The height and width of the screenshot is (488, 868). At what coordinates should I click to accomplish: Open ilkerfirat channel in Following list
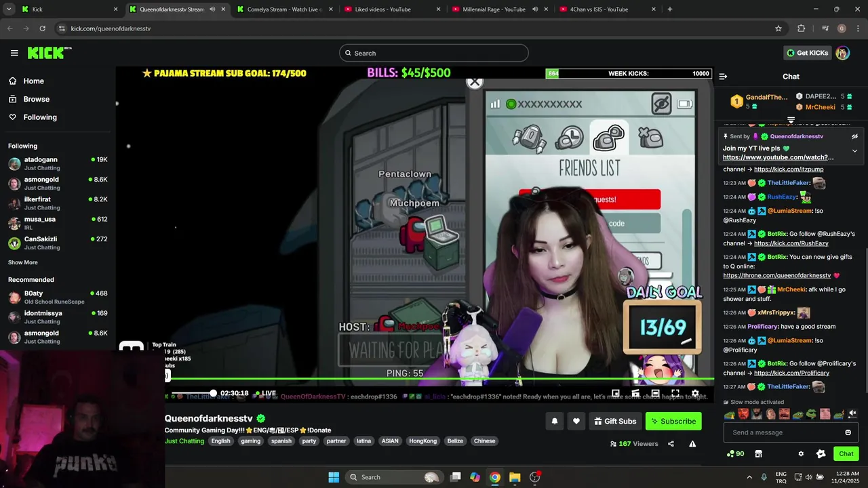click(58, 203)
